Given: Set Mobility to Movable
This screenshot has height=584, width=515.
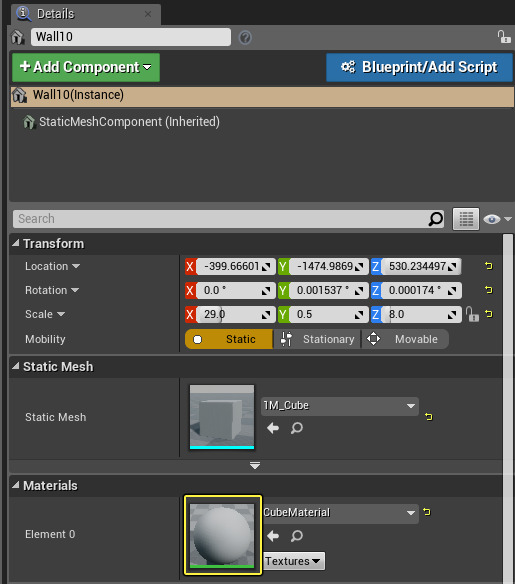Looking at the screenshot, I should click(x=405, y=339).
